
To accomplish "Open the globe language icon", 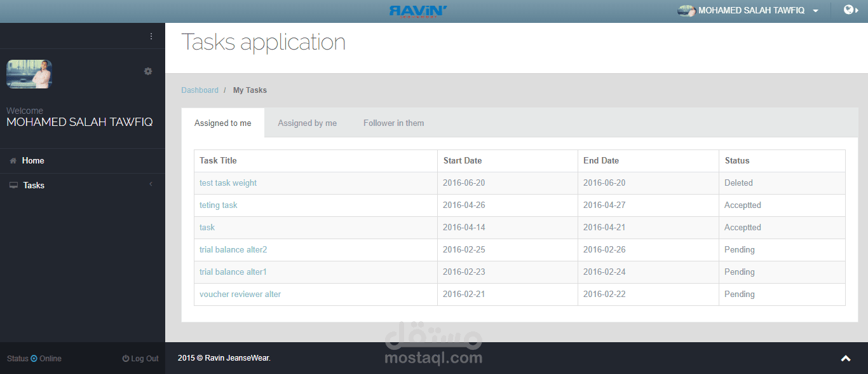I will click(851, 10).
